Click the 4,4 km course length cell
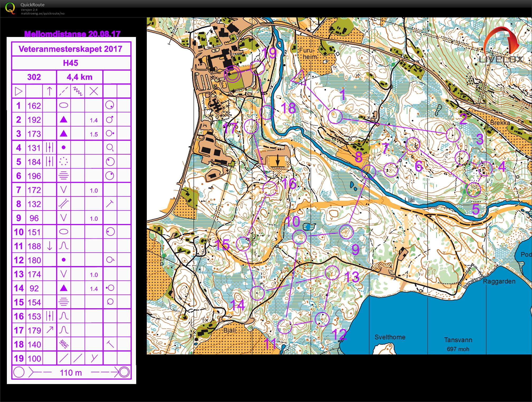Screen dimensions: 532x402 (x=79, y=77)
